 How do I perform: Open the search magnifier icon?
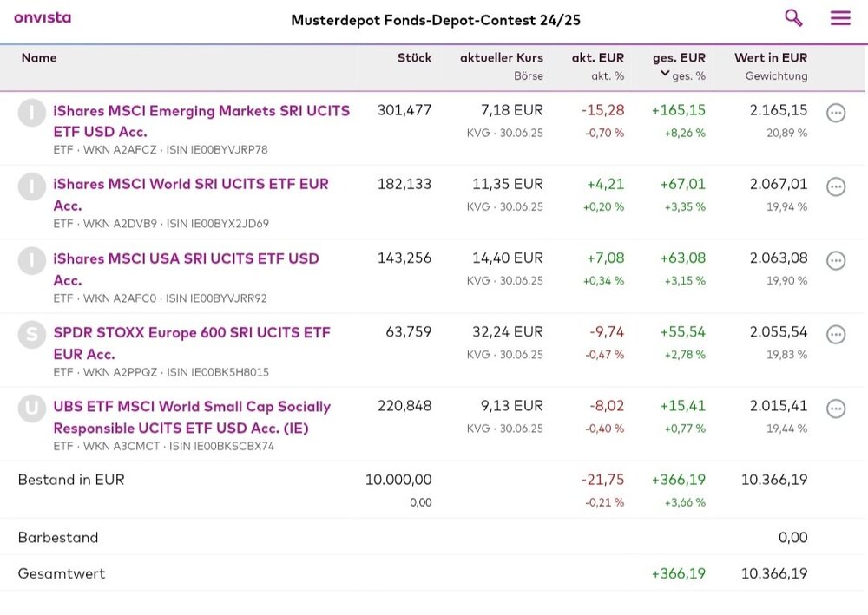tap(793, 18)
